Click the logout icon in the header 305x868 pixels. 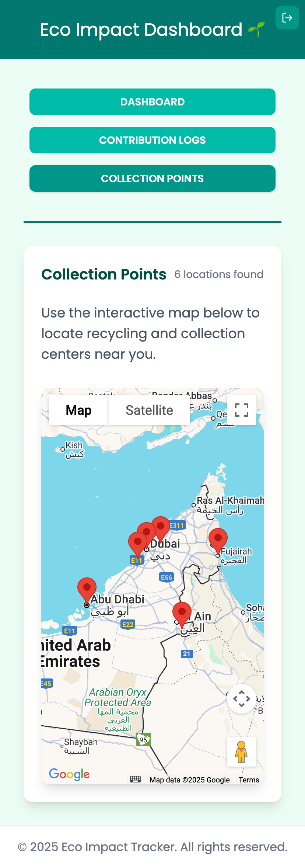287,18
